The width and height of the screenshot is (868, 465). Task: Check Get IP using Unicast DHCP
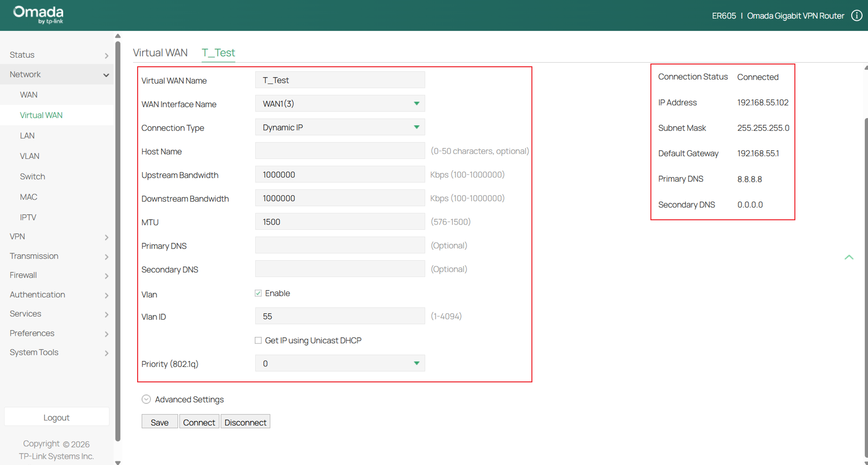(x=258, y=340)
